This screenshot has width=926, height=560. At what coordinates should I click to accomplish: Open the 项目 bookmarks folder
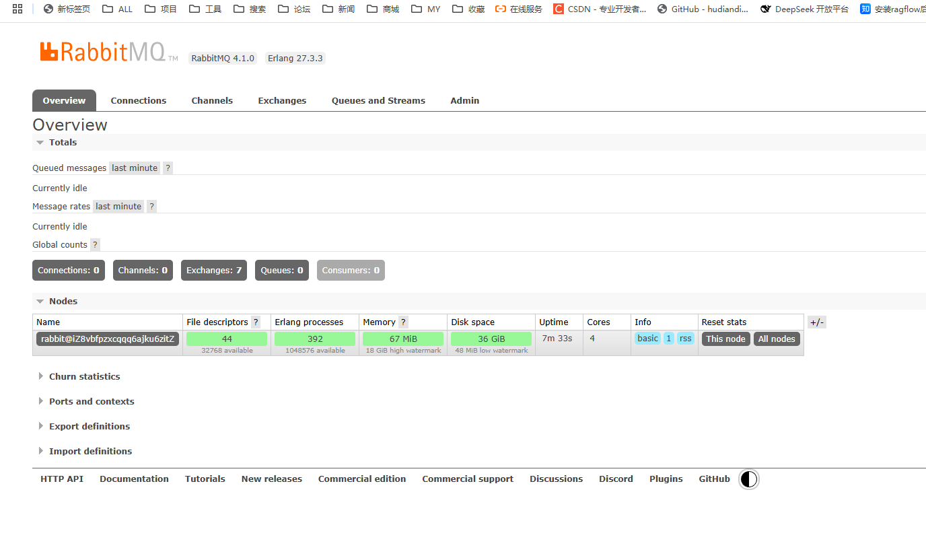click(160, 9)
